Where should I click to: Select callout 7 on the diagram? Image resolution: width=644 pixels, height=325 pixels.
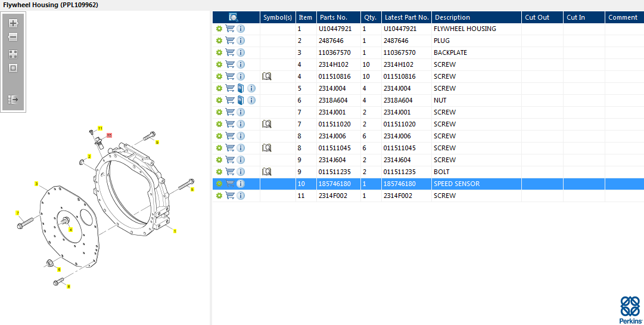(17, 213)
